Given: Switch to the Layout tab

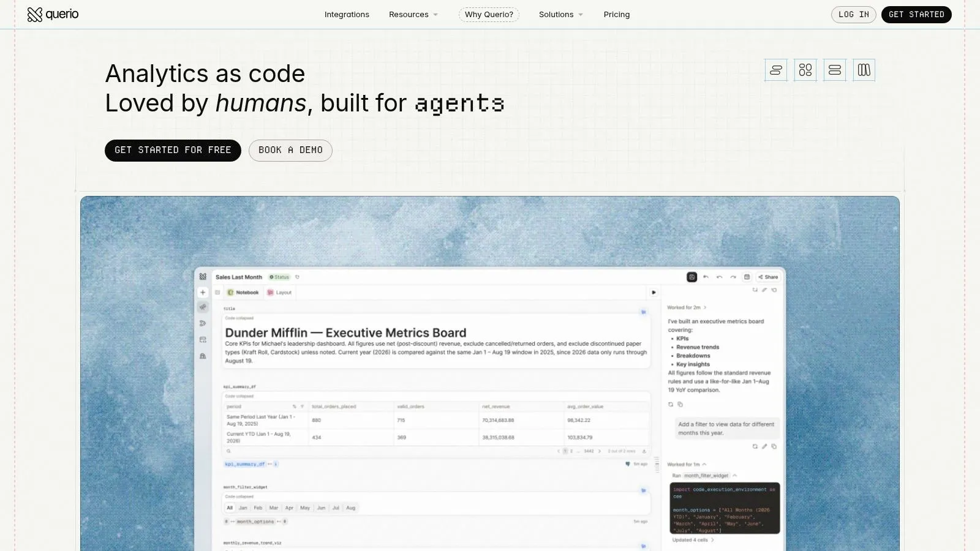Looking at the screenshot, I should pyautogui.click(x=279, y=293).
